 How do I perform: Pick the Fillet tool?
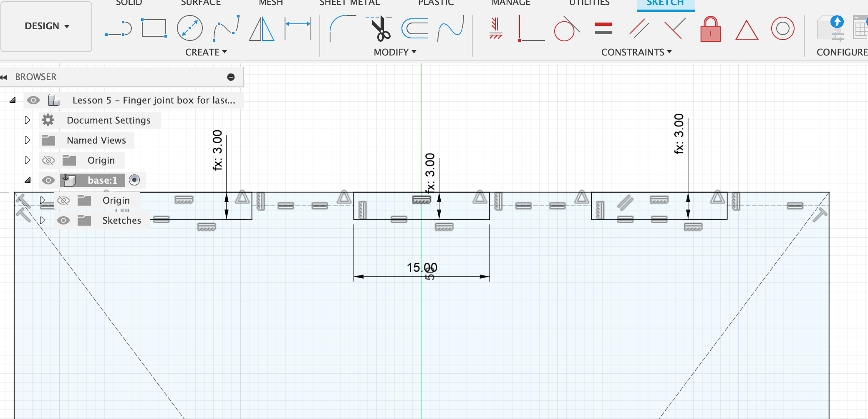(x=342, y=28)
